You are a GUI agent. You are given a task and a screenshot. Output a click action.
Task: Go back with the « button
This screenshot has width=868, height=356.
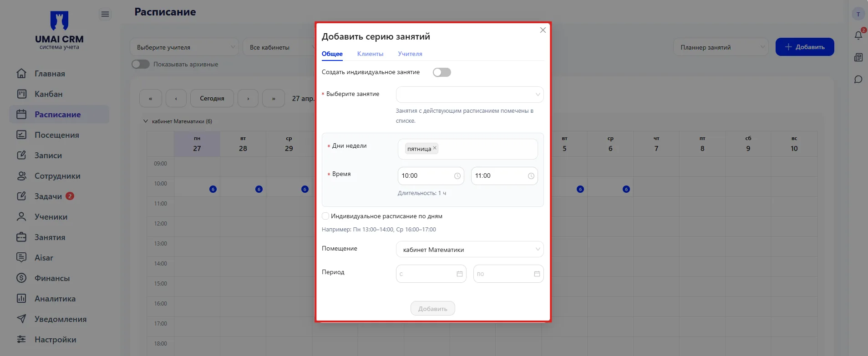pyautogui.click(x=151, y=98)
